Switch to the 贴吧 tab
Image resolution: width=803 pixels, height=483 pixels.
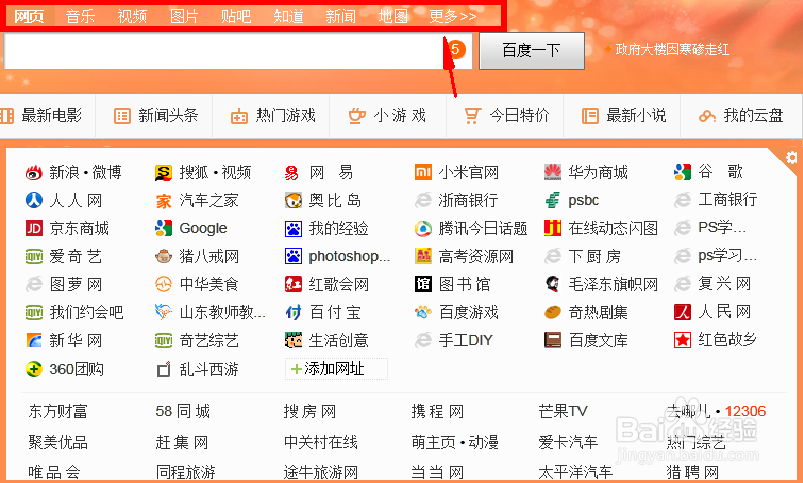tap(236, 16)
